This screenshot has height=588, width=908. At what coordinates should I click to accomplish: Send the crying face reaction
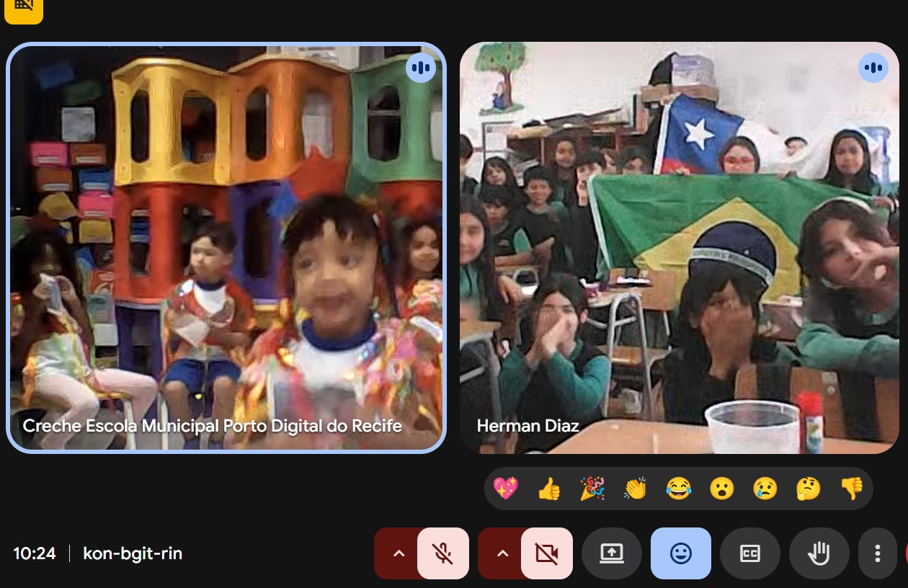765,489
